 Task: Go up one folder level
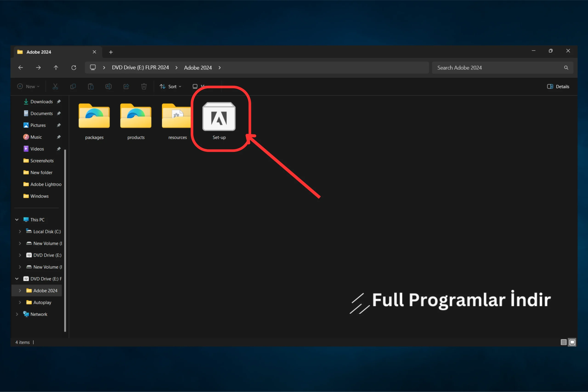[x=56, y=68]
